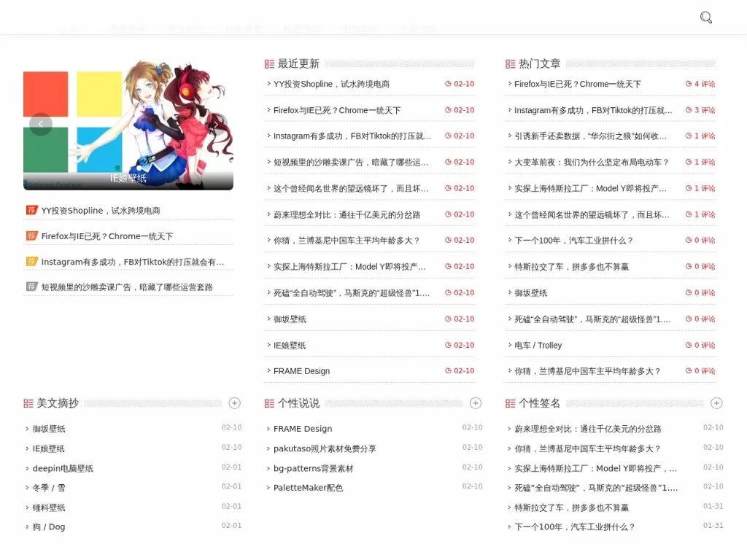Open pakutaso照片素材免费分享 link
The width and height of the screenshot is (747, 560).
tap(325, 448)
